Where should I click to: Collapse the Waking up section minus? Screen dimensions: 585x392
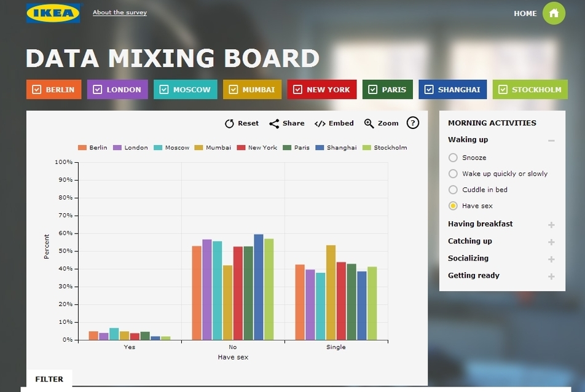pyautogui.click(x=551, y=141)
